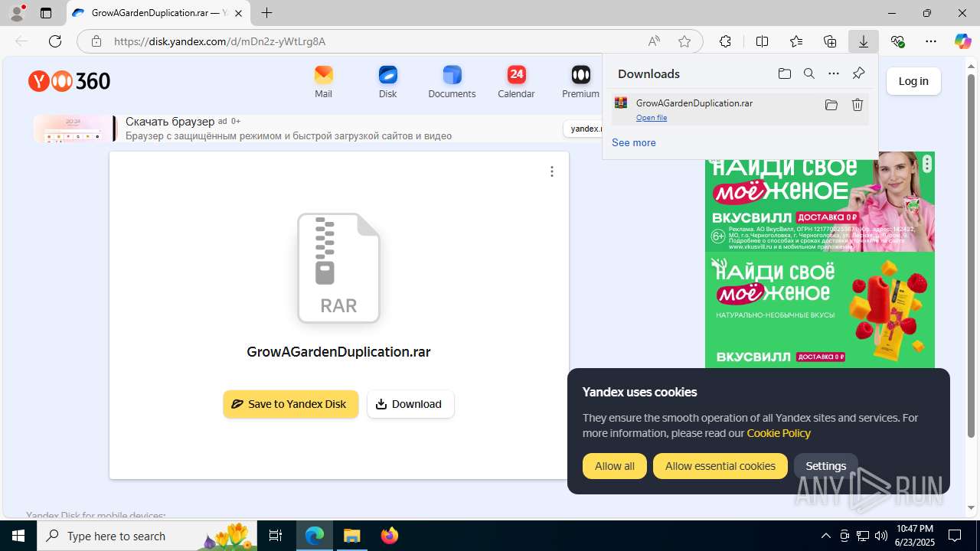Save file to Yandex Disk

[290, 404]
